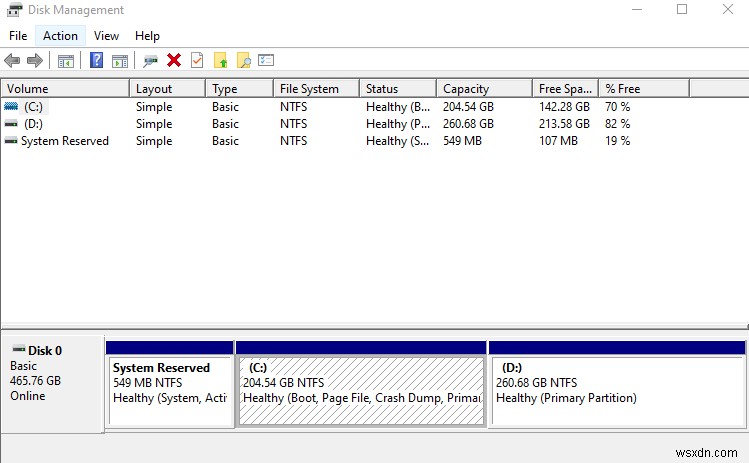Viewport: 749px width, 463px height.
Task: Sort by the File System column header
Action: [x=309, y=89]
